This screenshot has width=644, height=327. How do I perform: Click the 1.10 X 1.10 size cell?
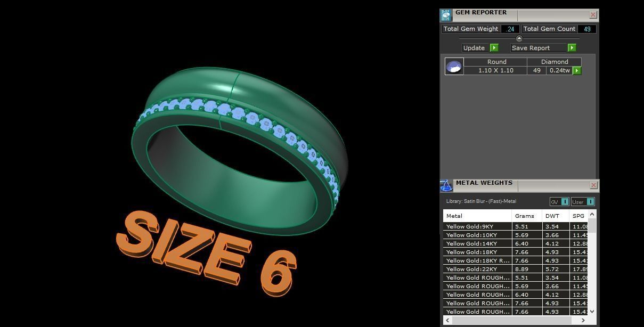(495, 70)
